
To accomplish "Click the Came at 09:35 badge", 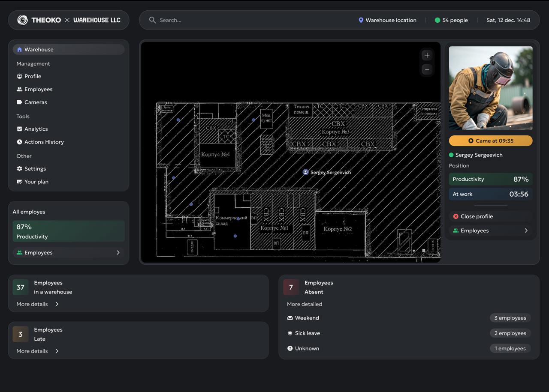I will 491,141.
